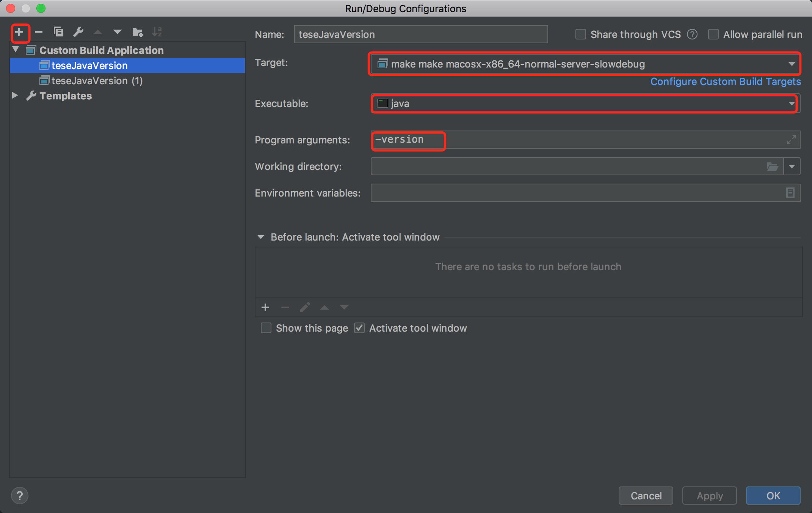Remove the selected configuration with minus icon
Screen dimensions: 812x513
pyautogui.click(x=39, y=32)
